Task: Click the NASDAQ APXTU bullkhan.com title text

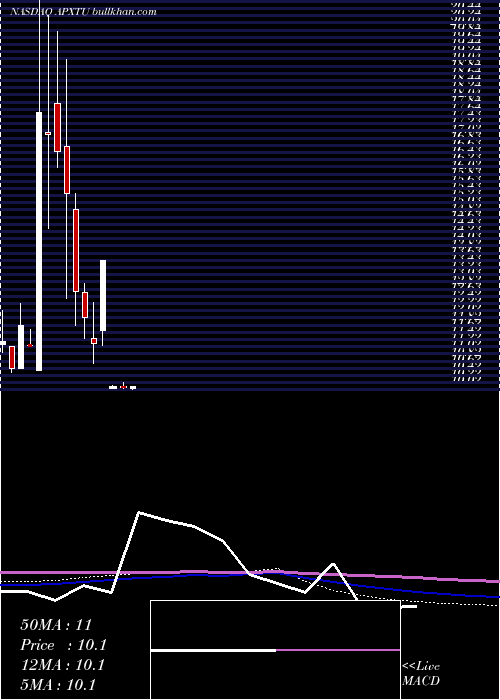Action: point(83,12)
